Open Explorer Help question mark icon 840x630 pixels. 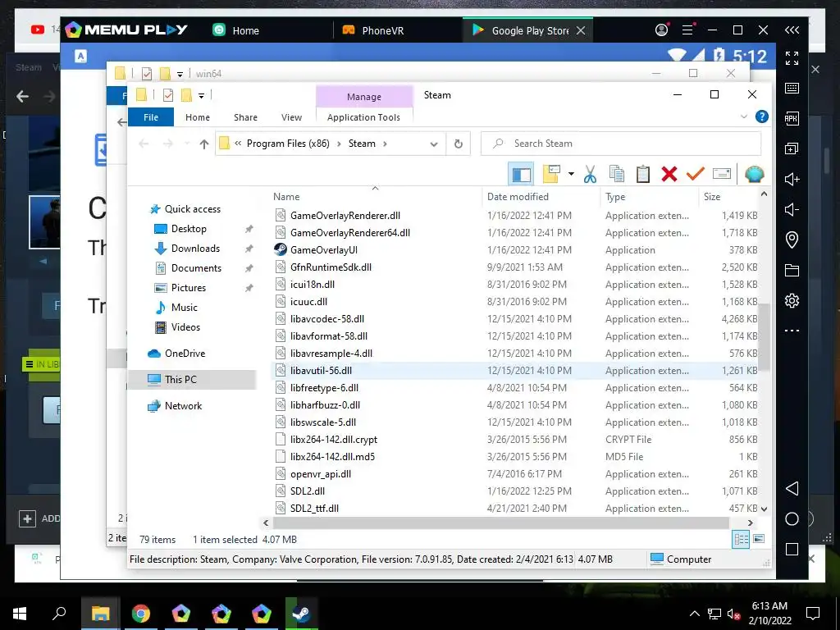click(761, 116)
